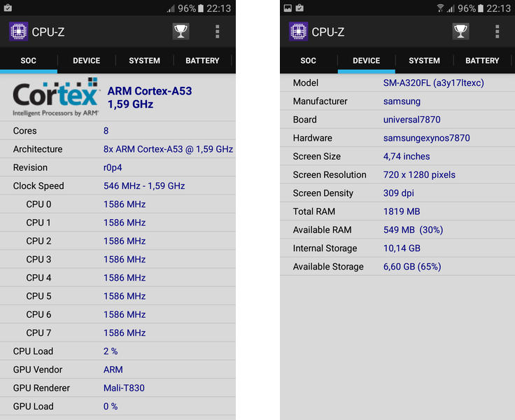
Task: Switch to DEVICE tab in left screen
Action: coord(86,60)
